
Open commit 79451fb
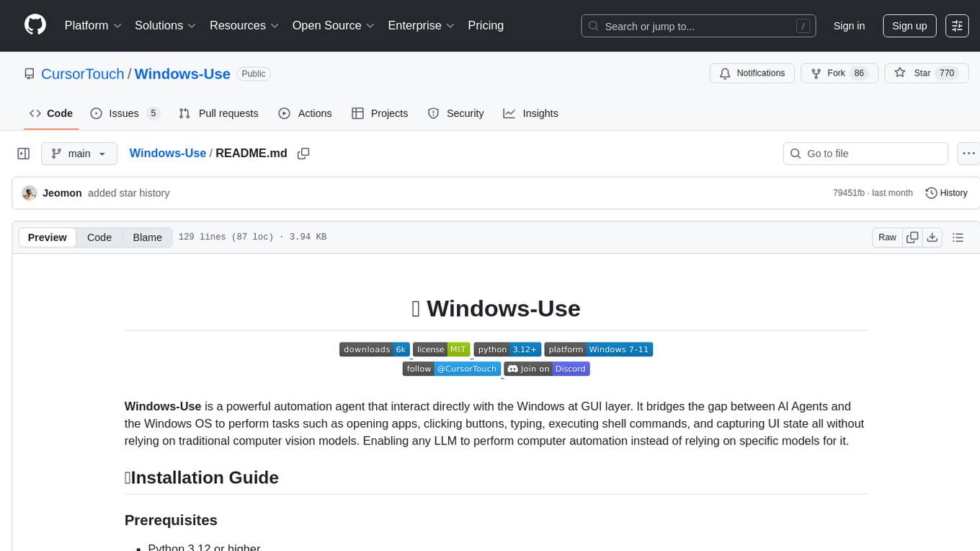[x=848, y=193]
